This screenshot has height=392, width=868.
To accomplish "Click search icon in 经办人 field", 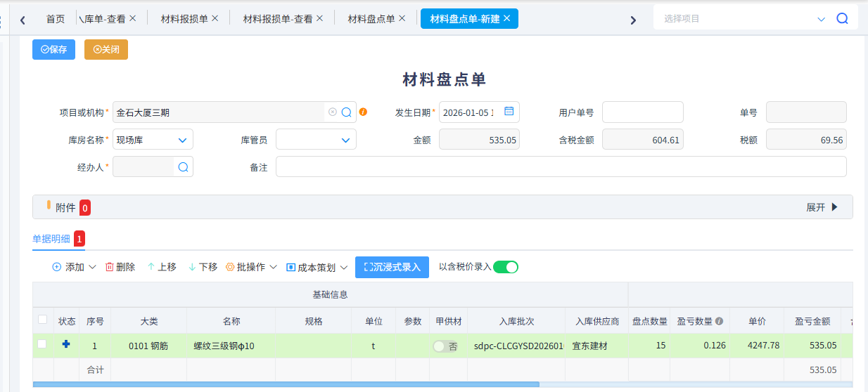I will coord(183,166).
